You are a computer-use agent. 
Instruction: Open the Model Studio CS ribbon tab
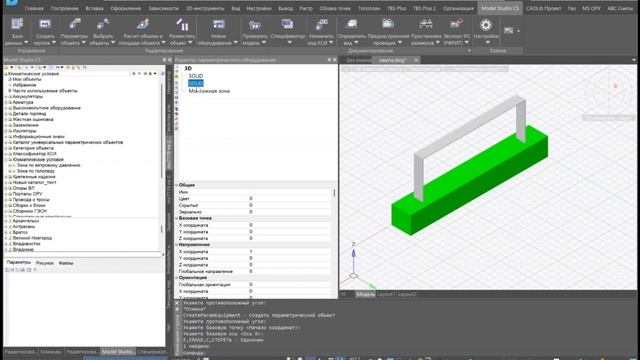click(500, 8)
